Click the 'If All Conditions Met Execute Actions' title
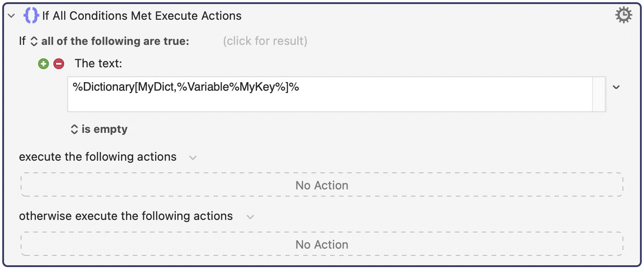The width and height of the screenshot is (644, 272). click(x=142, y=16)
